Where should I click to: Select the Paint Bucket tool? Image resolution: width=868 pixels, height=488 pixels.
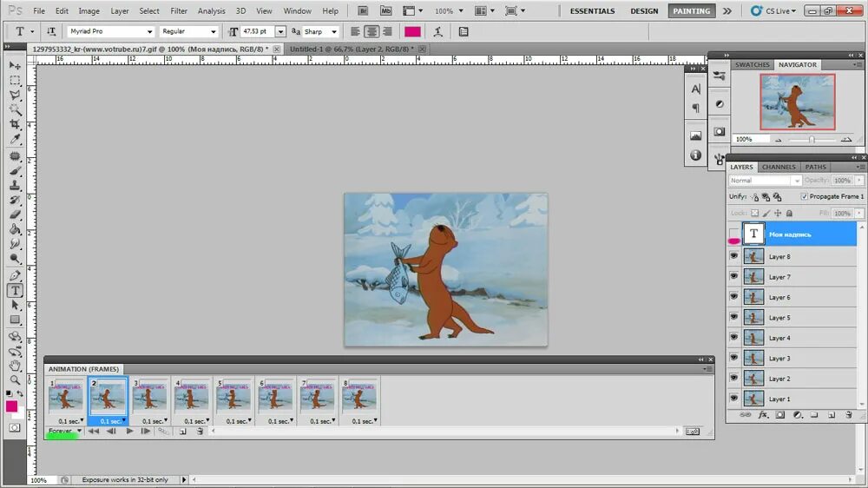pos(15,229)
